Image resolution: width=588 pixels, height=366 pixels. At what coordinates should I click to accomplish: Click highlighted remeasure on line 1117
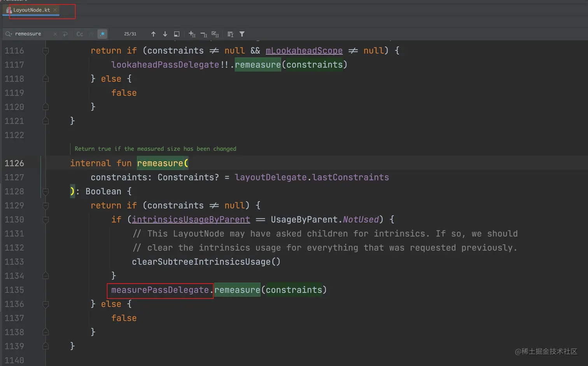258,65
